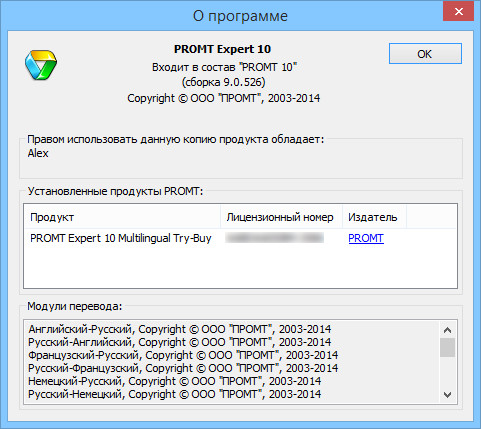Click the Лицензионный номер column header
Image resolution: width=481 pixels, height=429 pixels.
coord(281,217)
